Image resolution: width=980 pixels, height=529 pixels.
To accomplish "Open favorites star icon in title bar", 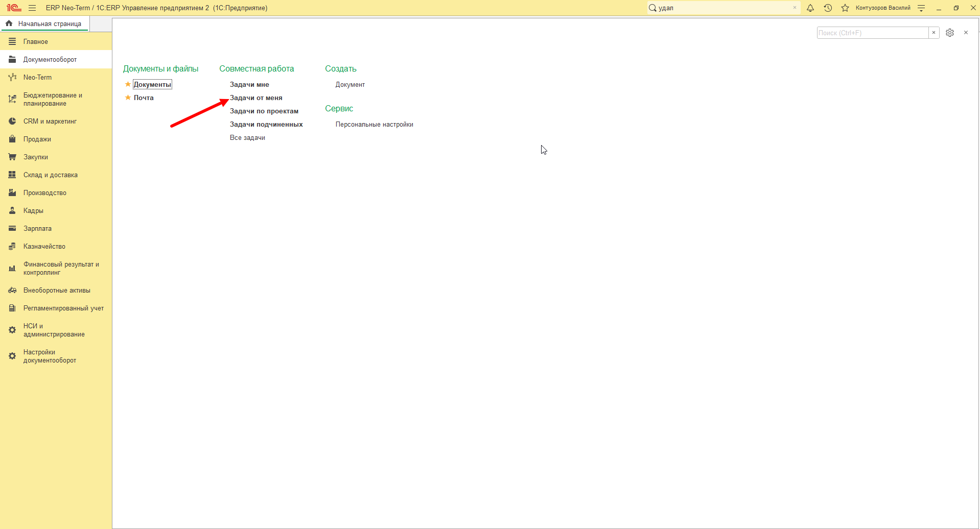I will (845, 8).
